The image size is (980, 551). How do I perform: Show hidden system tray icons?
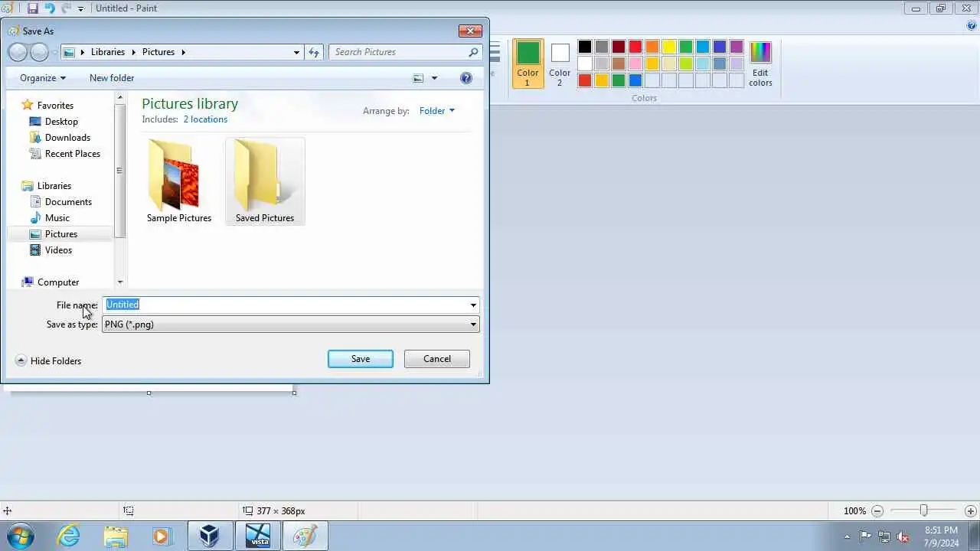click(847, 536)
